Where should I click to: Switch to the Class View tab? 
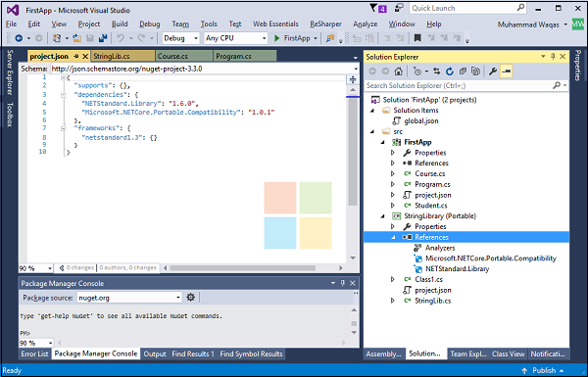pyautogui.click(x=508, y=353)
